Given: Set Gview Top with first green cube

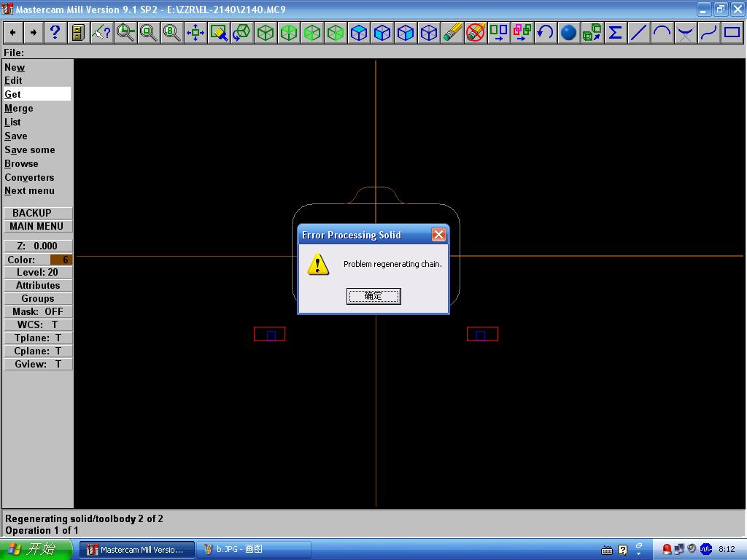Looking at the screenshot, I should [x=265, y=33].
